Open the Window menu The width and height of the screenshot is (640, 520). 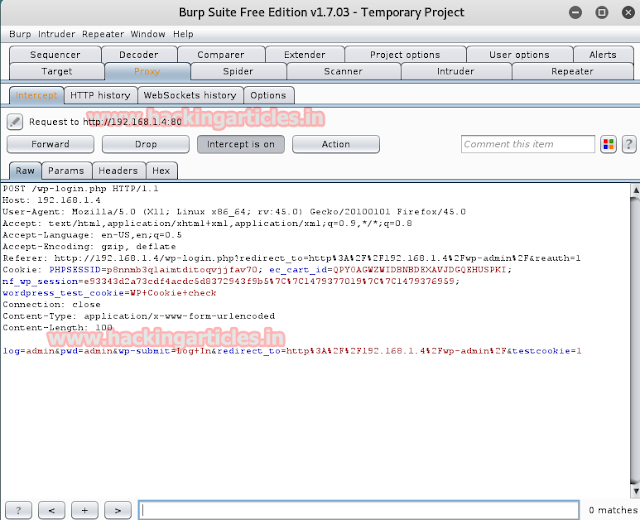pos(148,34)
